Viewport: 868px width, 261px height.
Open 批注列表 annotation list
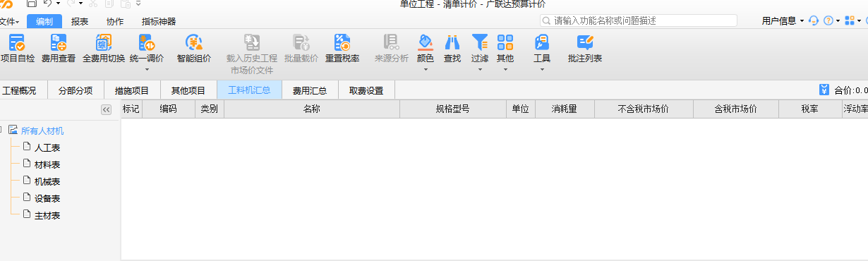(x=585, y=49)
